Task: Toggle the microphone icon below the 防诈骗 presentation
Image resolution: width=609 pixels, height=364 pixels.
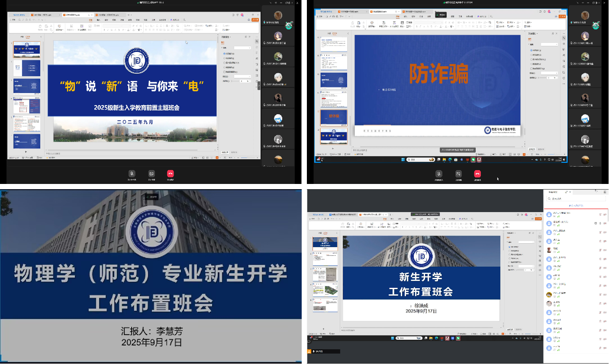Action: click(x=438, y=174)
